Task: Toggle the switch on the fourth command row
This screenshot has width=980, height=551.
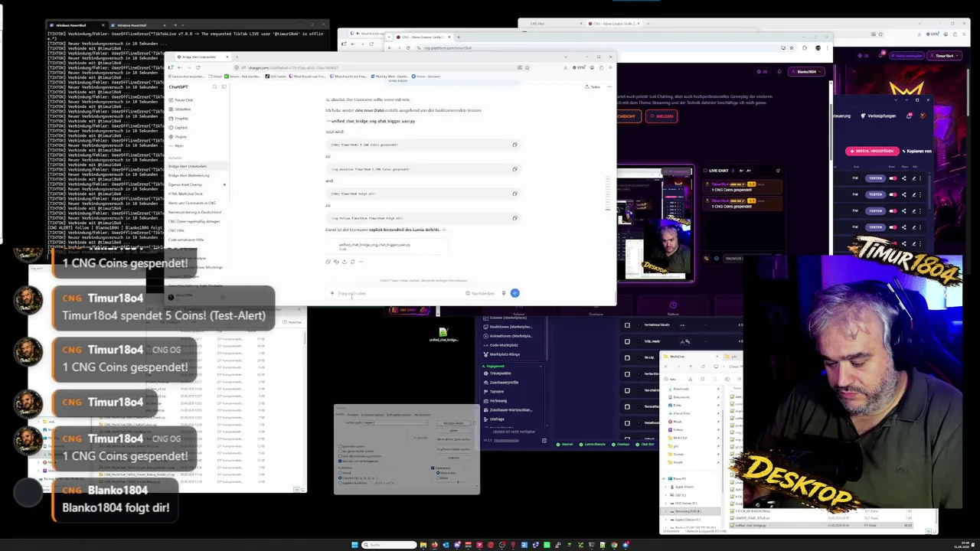Action: coord(893,227)
